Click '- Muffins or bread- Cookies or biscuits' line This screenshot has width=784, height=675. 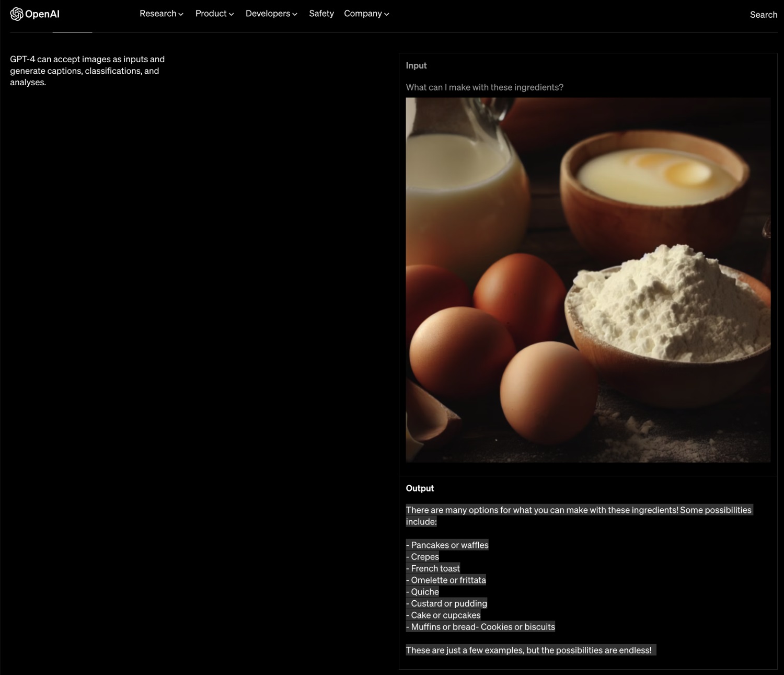point(480,627)
